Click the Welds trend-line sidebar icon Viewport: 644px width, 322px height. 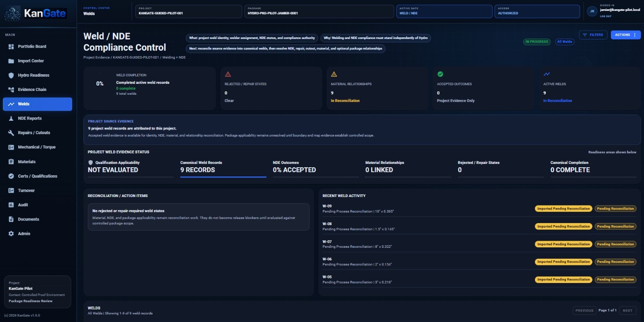point(11,104)
